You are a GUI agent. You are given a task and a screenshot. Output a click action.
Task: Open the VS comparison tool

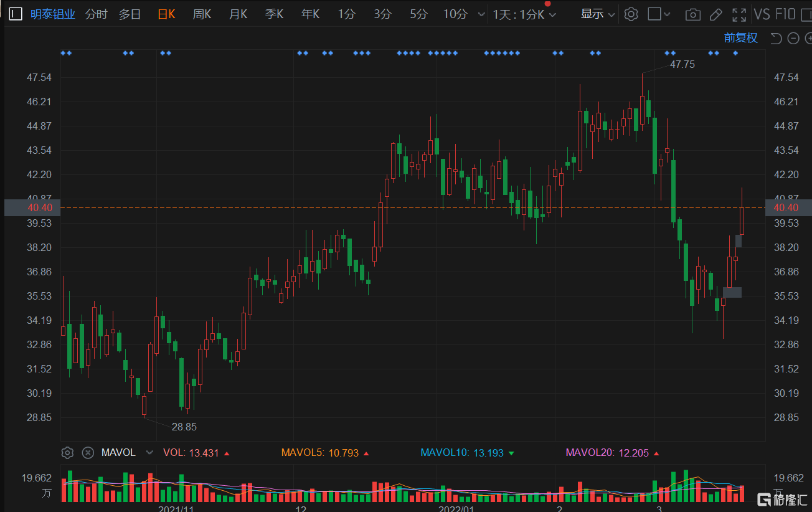pos(762,14)
